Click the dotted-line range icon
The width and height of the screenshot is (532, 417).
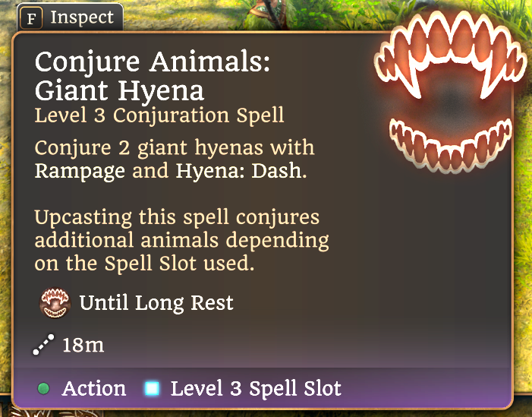point(44,346)
